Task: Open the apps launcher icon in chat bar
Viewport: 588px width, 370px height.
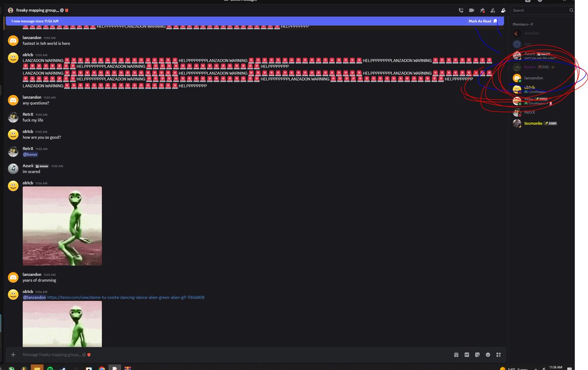Action: point(498,354)
